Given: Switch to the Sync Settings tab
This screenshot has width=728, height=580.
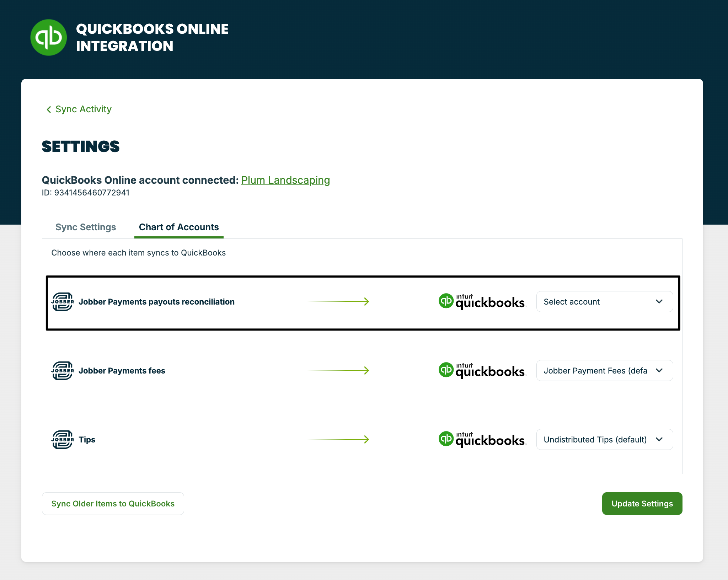Looking at the screenshot, I should (86, 227).
